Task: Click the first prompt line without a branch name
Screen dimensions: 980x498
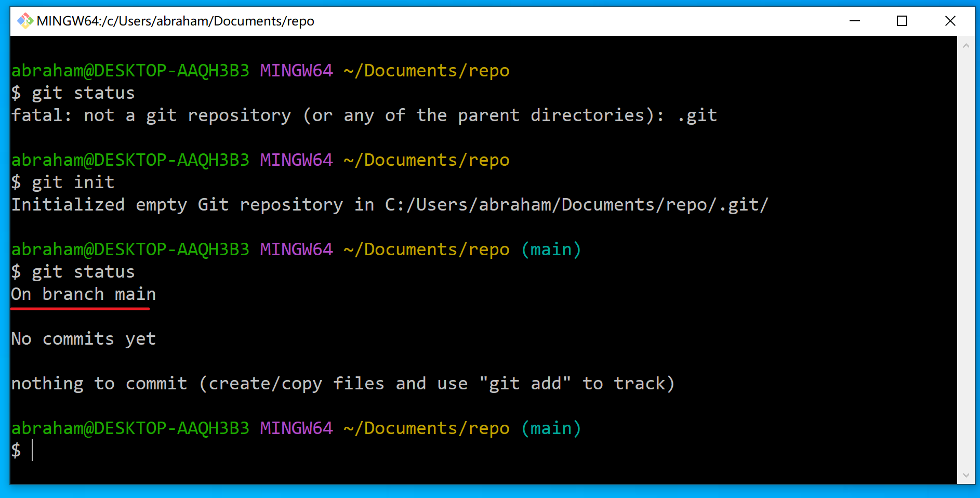Action: (260, 70)
